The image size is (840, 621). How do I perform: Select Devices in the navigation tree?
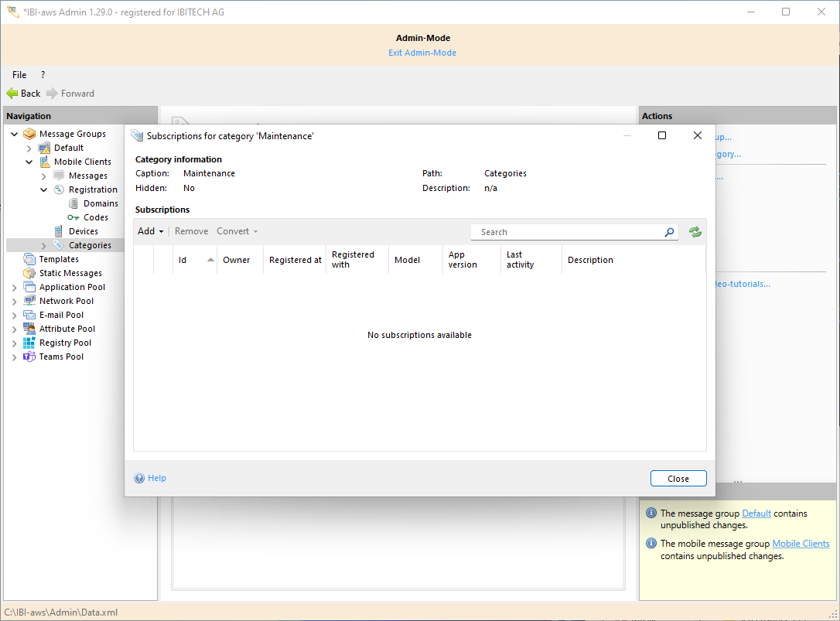pos(83,231)
